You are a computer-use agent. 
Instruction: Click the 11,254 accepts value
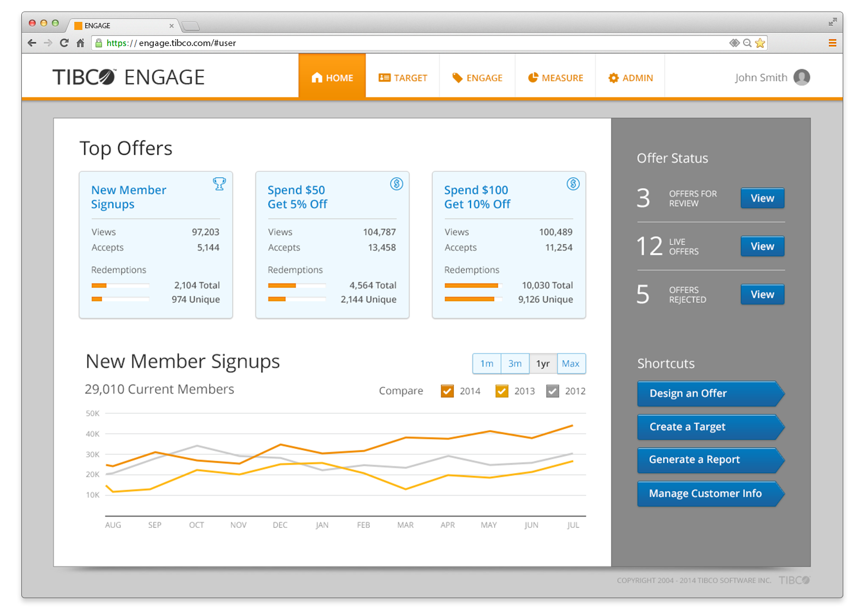coord(559,248)
